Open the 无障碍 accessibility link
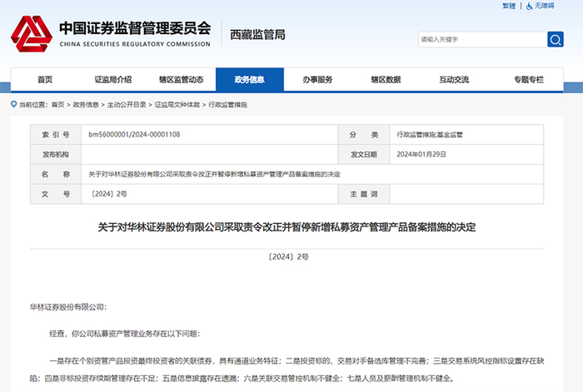Image resolution: width=583 pixels, height=392 pixels. 544,6
